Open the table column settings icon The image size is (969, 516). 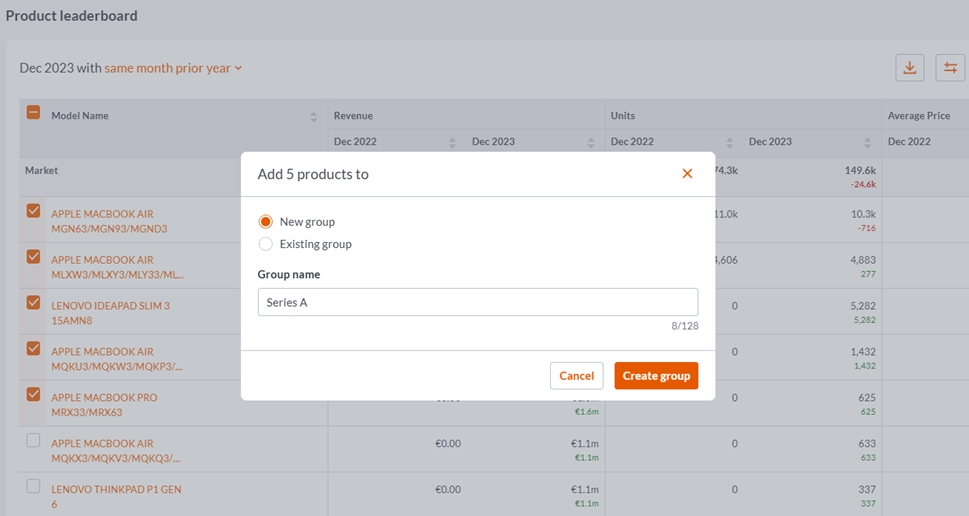pyautogui.click(x=950, y=68)
